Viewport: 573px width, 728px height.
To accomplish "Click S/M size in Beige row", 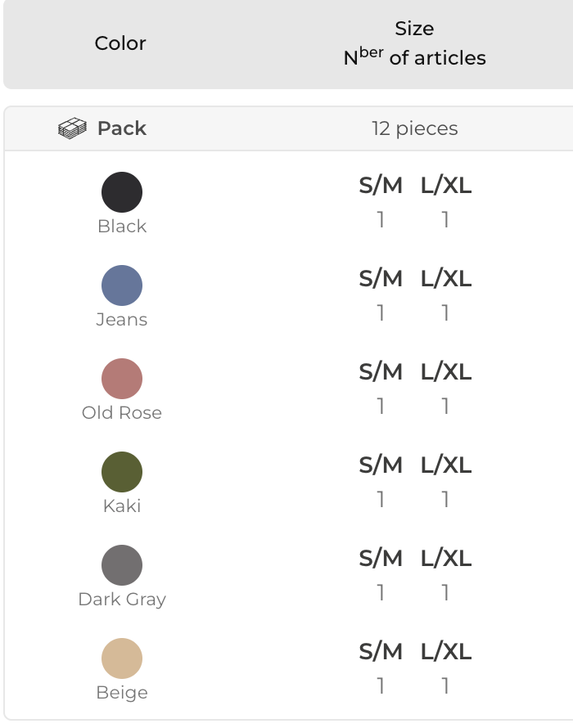I will (x=381, y=653).
